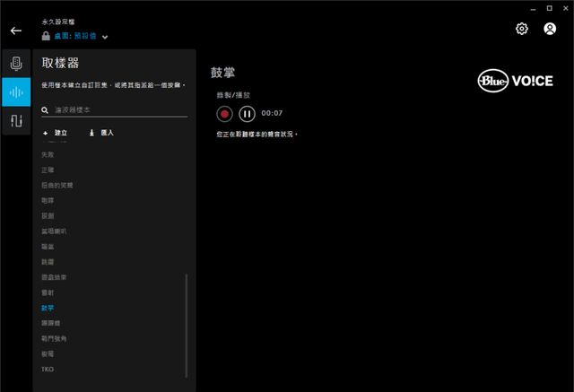The height and width of the screenshot is (392, 574).
Task: Select the 雷射 sample
Action: click(x=48, y=292)
